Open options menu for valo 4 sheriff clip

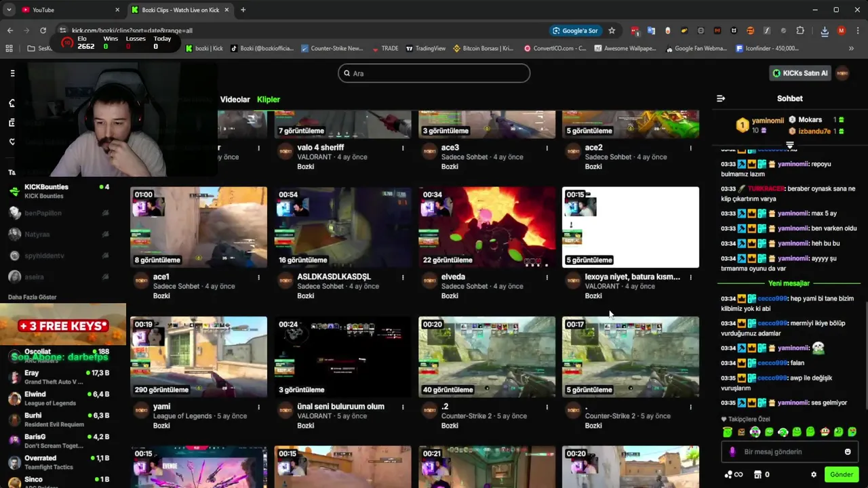pyautogui.click(x=403, y=148)
